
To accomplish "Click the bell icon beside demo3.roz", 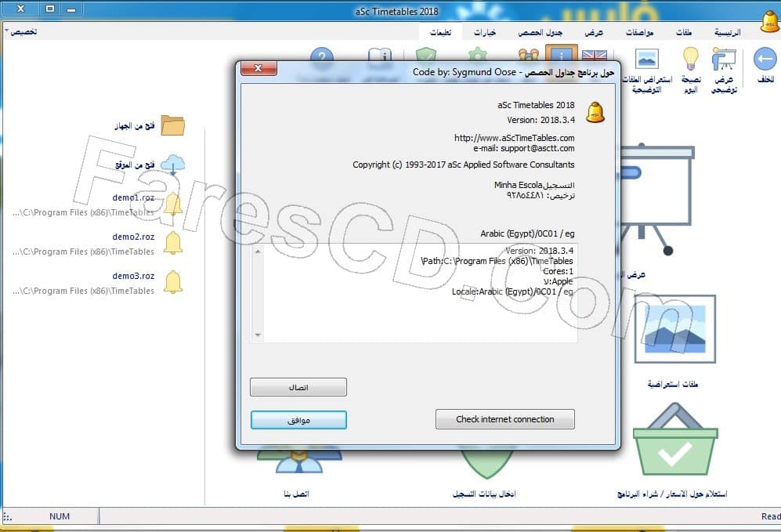I will click(x=173, y=282).
